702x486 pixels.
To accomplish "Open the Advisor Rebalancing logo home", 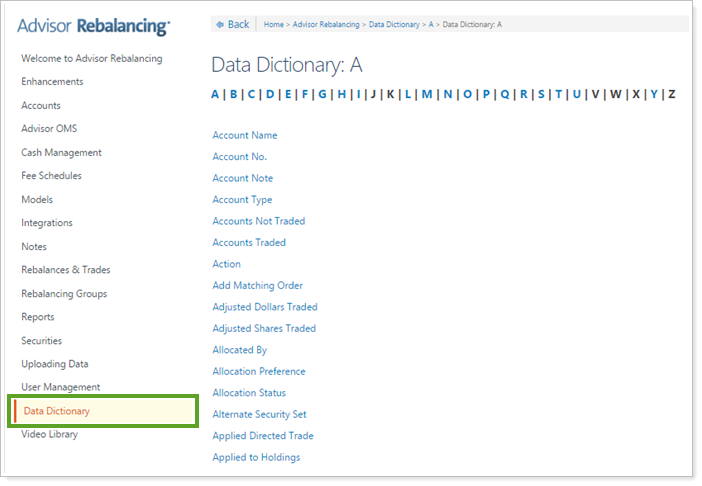I will click(93, 26).
